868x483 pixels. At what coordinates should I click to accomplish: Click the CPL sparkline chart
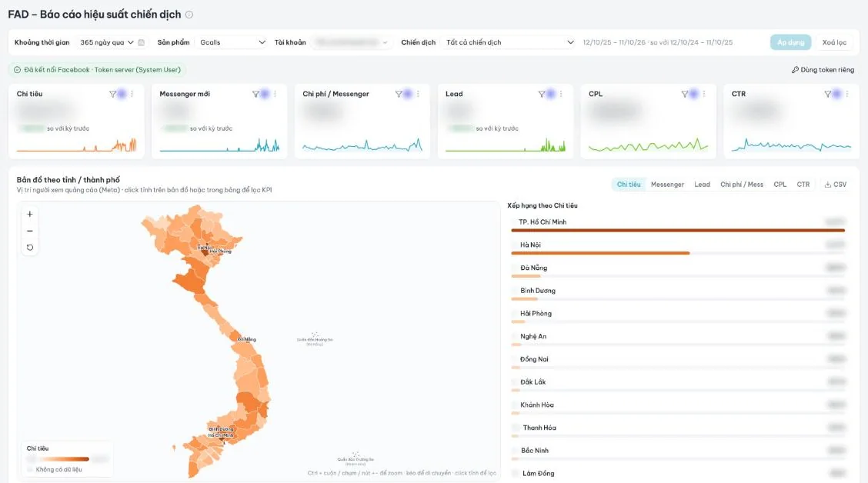click(648, 145)
